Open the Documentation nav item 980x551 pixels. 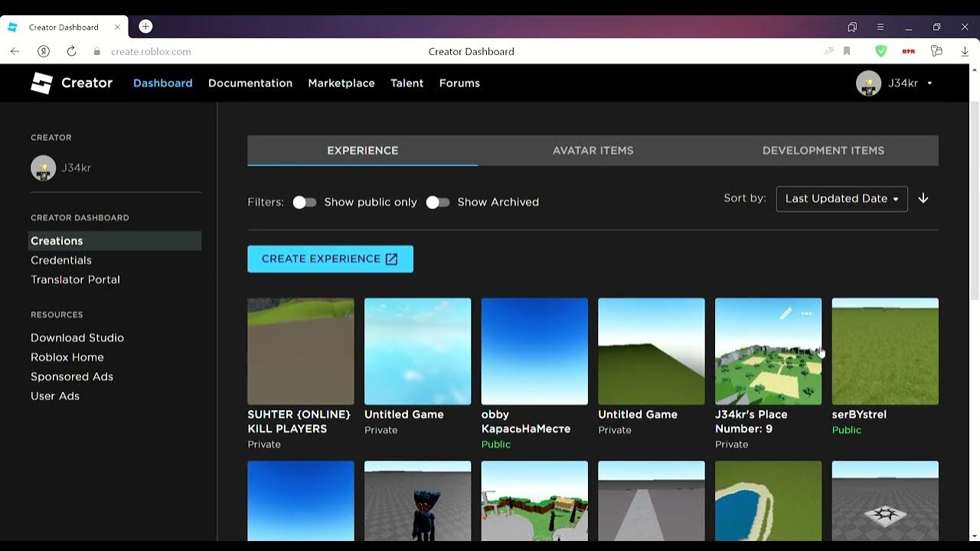point(250,83)
